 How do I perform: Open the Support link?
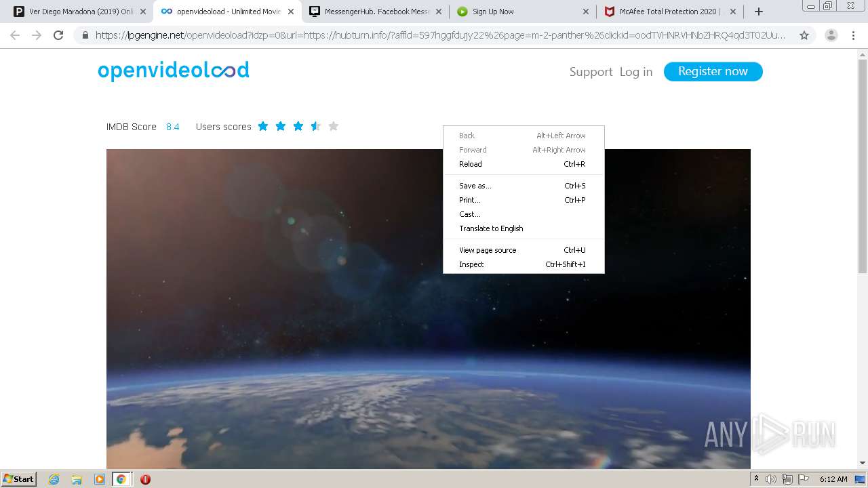point(591,72)
